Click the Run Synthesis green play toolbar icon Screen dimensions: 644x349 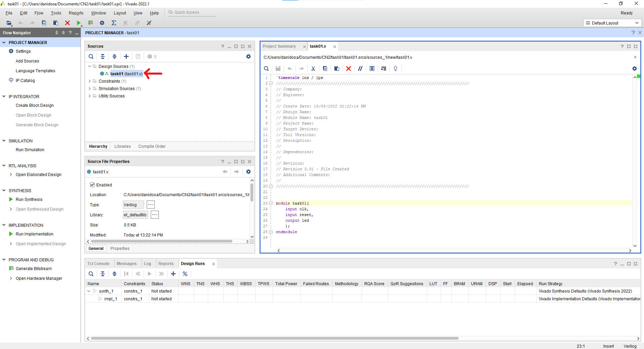click(x=79, y=23)
